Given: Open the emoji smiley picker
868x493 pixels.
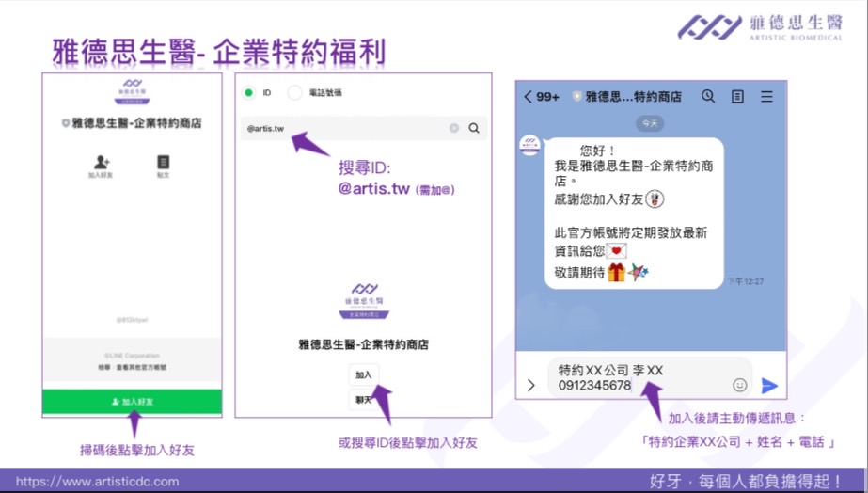Looking at the screenshot, I should pos(739,385).
